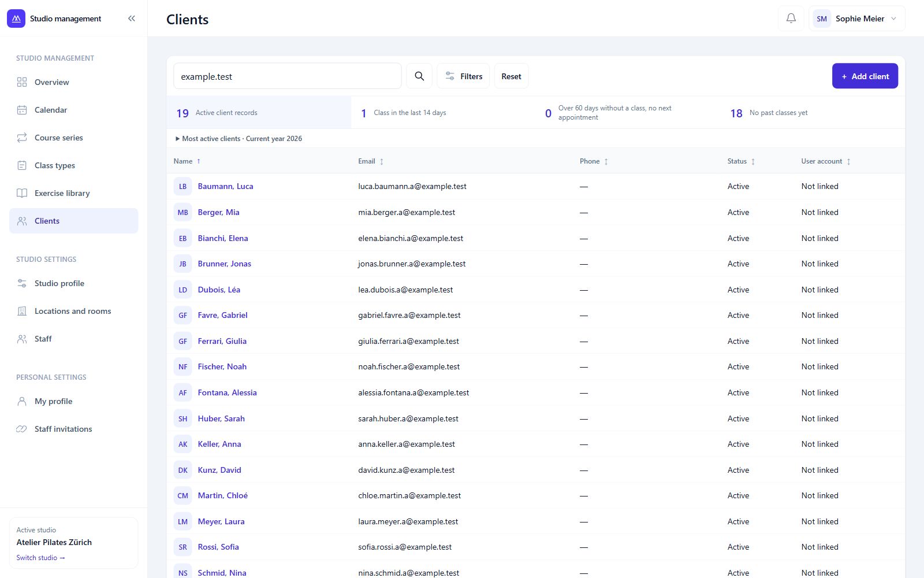Click the search magnifier button
924x578 pixels.
[x=419, y=76]
